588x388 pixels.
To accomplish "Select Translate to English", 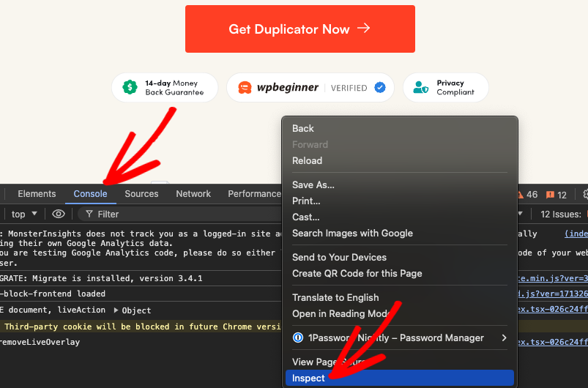I will 400,298.
